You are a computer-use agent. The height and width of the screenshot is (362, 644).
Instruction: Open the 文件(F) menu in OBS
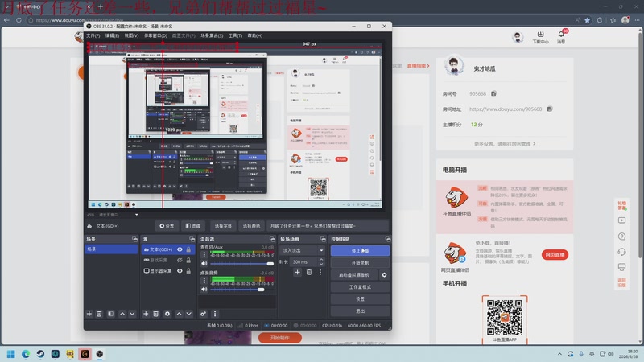point(93,35)
